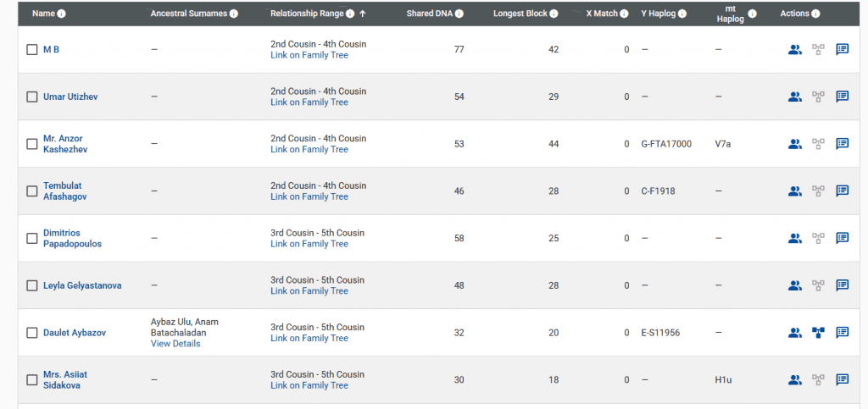Click info icon next to Actions header
The image size is (868, 409).
click(x=815, y=14)
